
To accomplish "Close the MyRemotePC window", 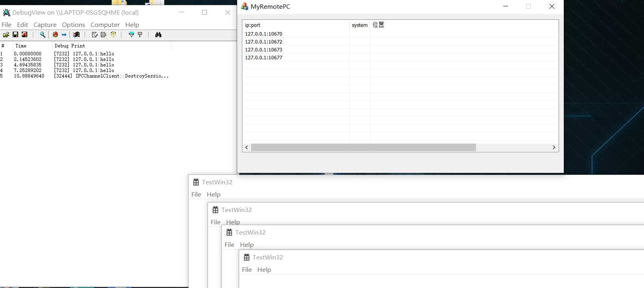I will (552, 6).
